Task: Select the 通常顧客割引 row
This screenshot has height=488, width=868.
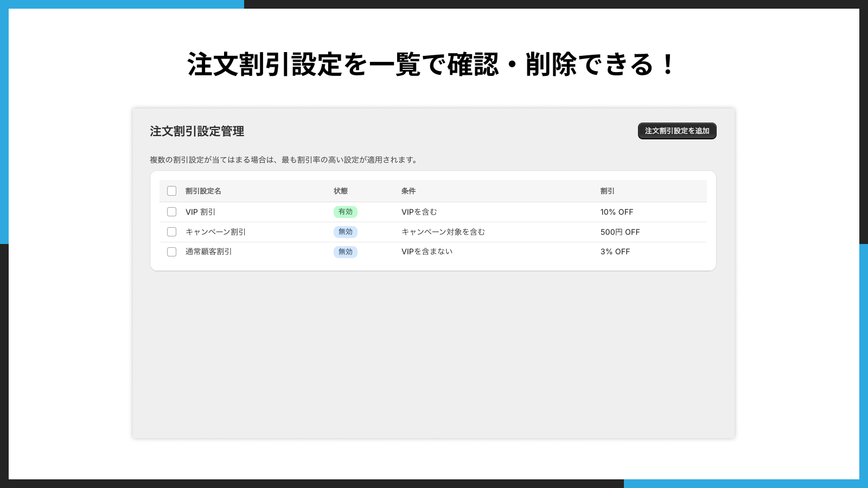Action: [x=208, y=252]
